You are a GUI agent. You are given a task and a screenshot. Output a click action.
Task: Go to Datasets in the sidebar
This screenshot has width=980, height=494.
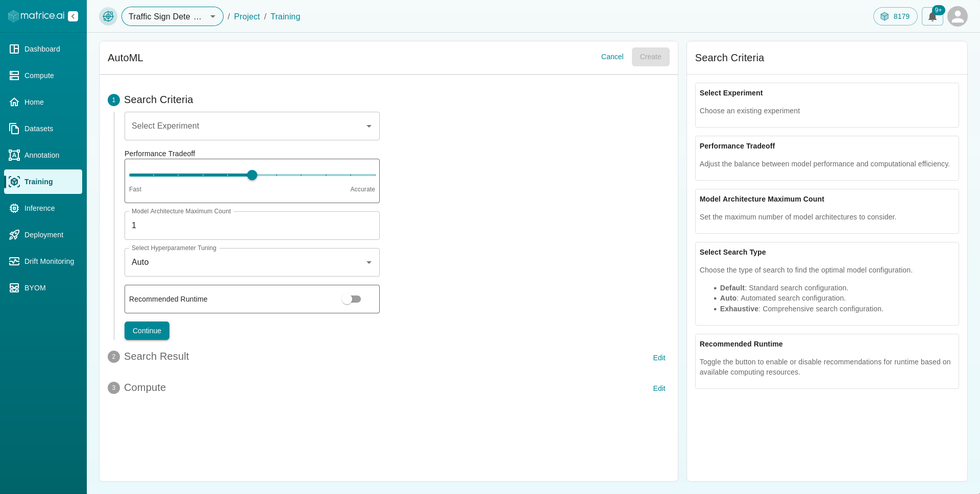click(x=43, y=129)
